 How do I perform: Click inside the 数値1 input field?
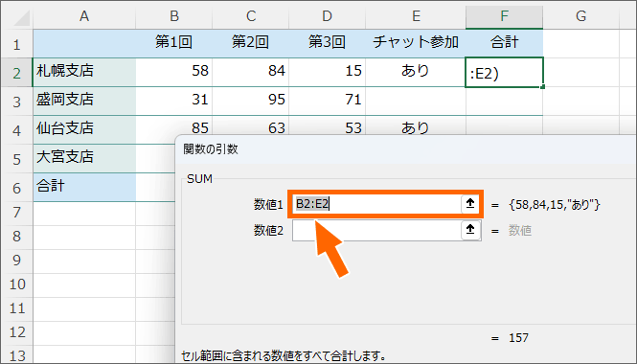376,204
